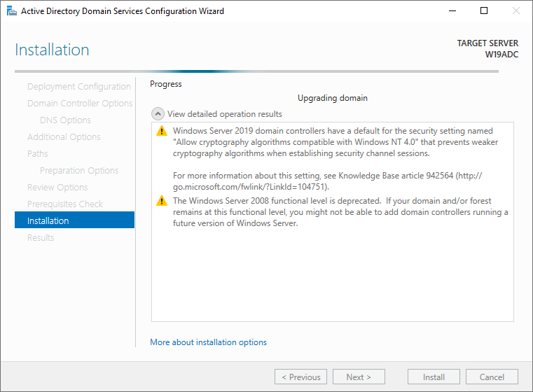Open Additional Options page

coord(64,137)
